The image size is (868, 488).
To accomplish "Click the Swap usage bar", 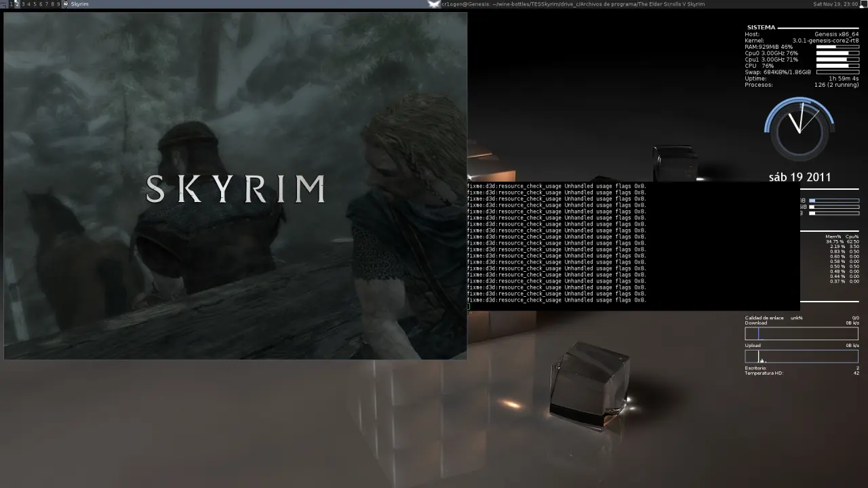I will pyautogui.click(x=837, y=72).
